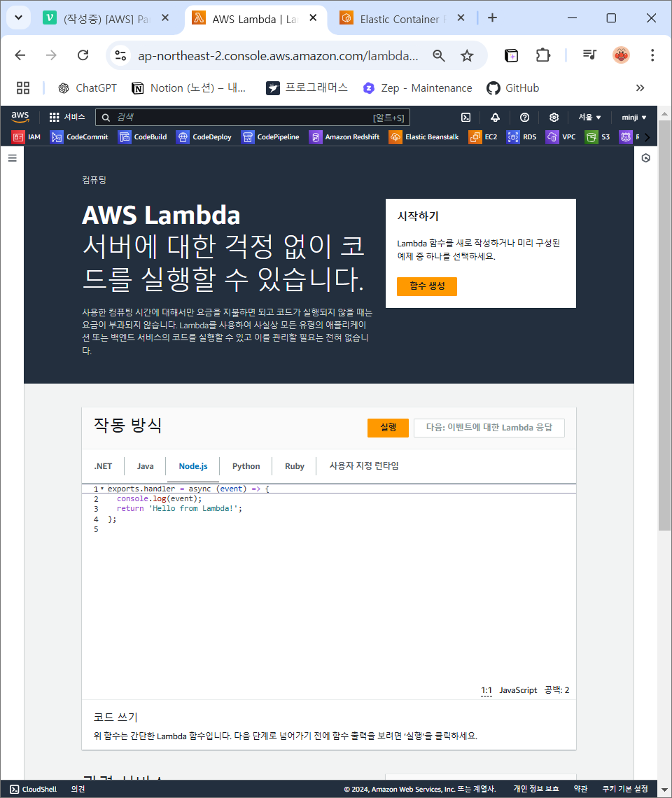Focus the AWS search field
The height and width of the screenshot is (798, 672).
pyautogui.click(x=252, y=118)
